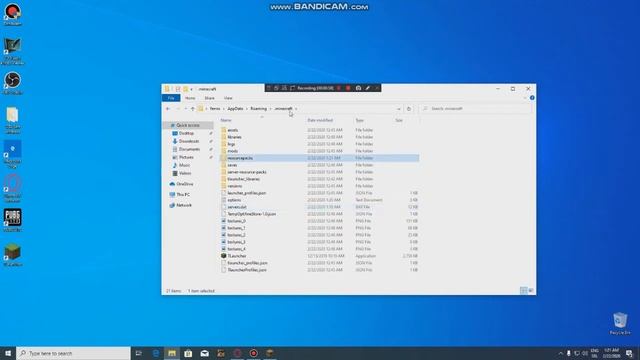Click AppData in the breadcrumb path
This screenshot has width=640, height=360.
(x=235, y=109)
